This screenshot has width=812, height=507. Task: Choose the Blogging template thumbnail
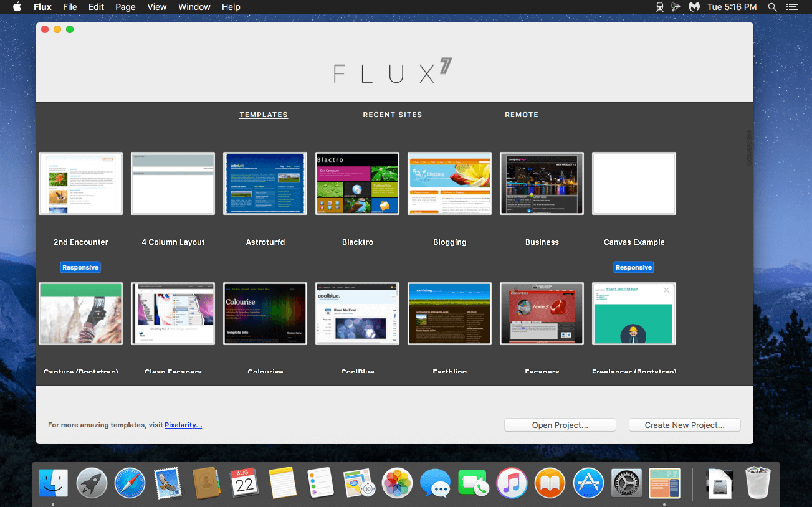[x=450, y=183]
